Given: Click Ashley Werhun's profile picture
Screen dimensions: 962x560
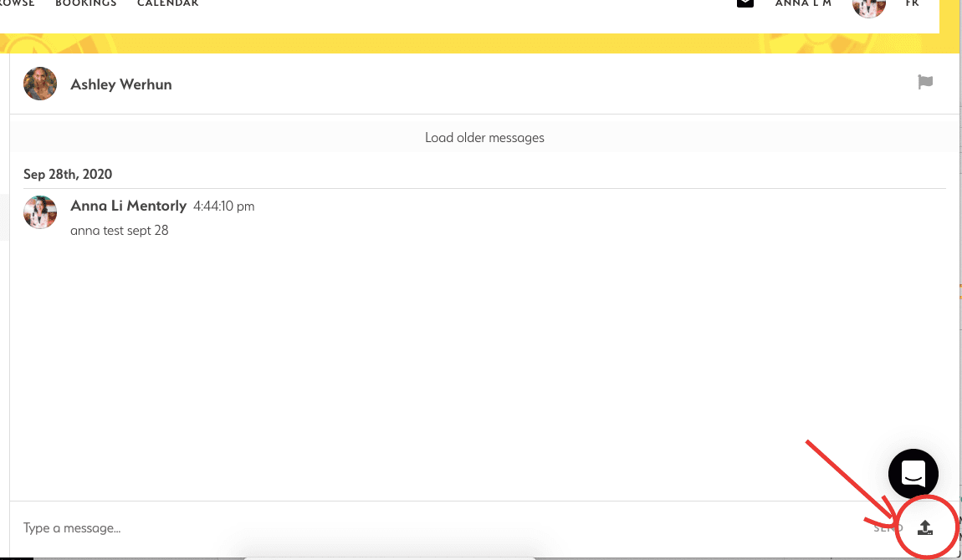Looking at the screenshot, I should point(40,84).
